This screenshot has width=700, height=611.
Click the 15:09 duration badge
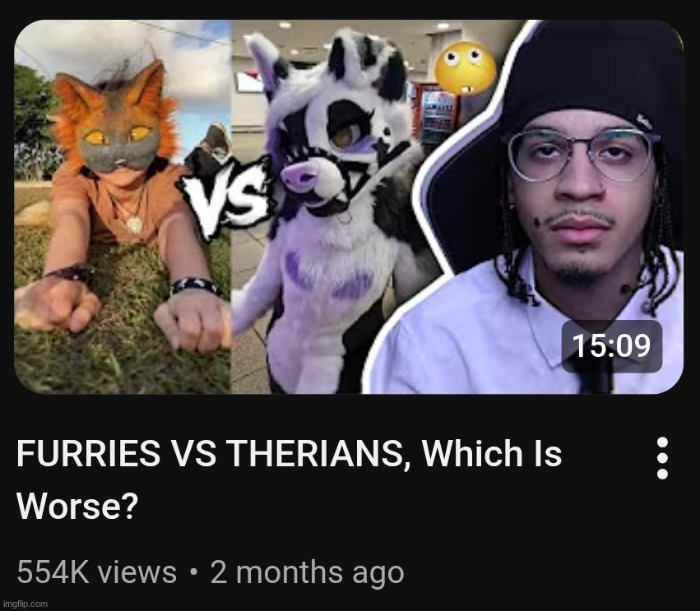tap(611, 346)
